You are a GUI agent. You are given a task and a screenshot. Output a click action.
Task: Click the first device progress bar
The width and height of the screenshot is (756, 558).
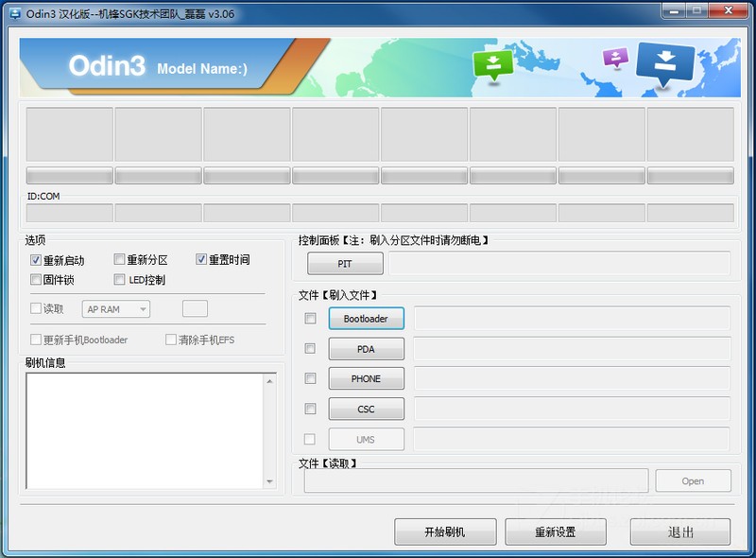pyautogui.click(x=69, y=176)
